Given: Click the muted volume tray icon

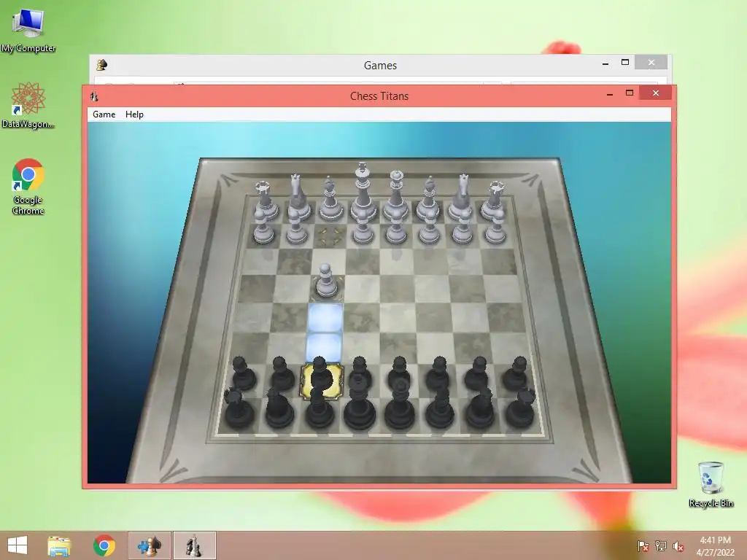Looking at the screenshot, I should click(678, 546).
